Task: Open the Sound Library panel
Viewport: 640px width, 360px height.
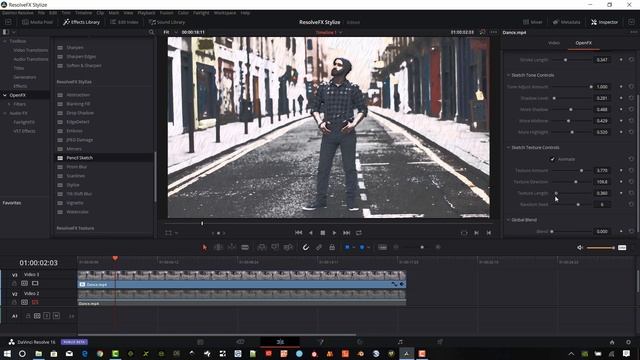Action: tap(167, 22)
